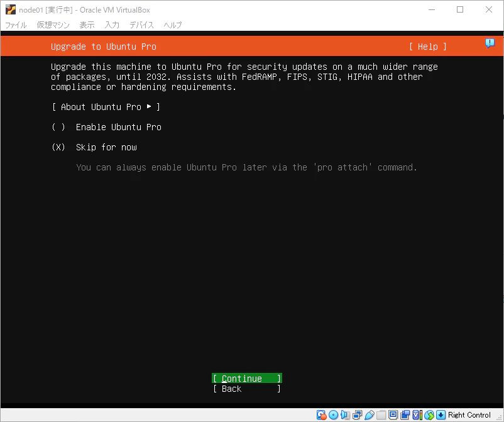
Task: Maximize the VirtualBox window
Action: click(460, 9)
